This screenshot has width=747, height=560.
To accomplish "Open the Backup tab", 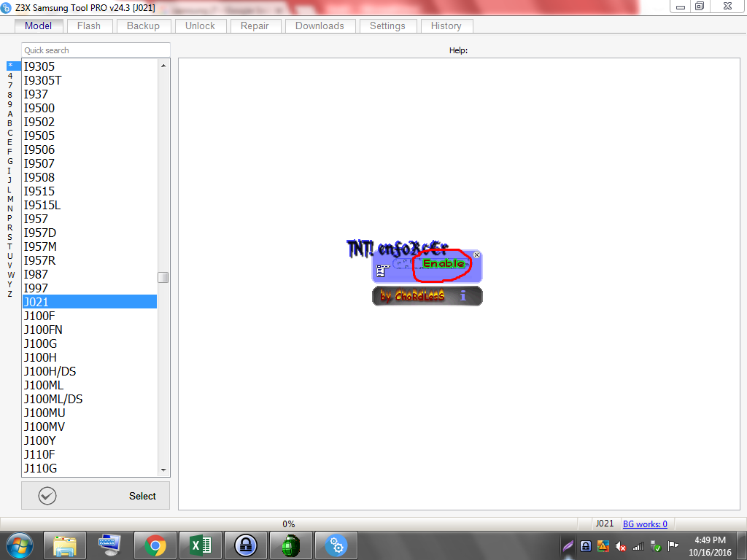I will click(143, 26).
